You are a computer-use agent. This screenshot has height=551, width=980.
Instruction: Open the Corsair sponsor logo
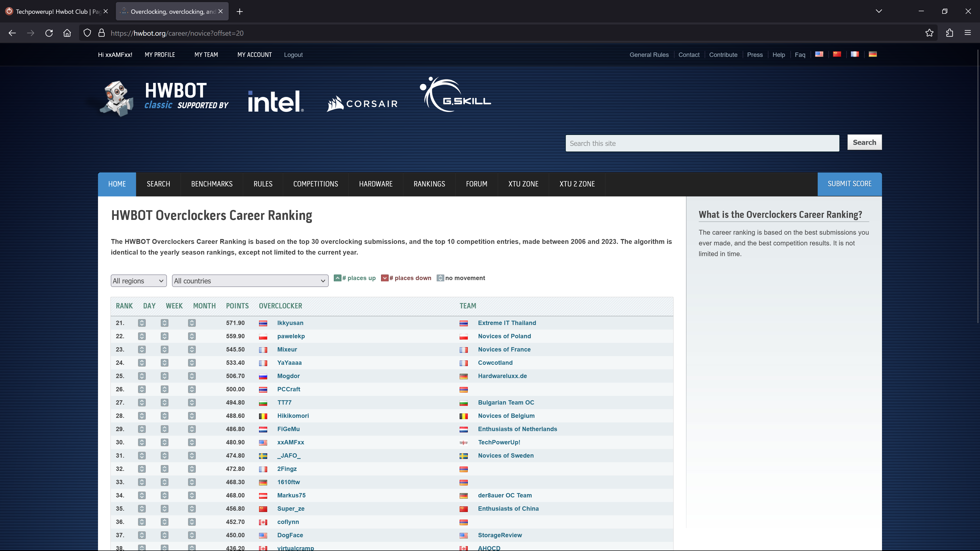pyautogui.click(x=362, y=103)
